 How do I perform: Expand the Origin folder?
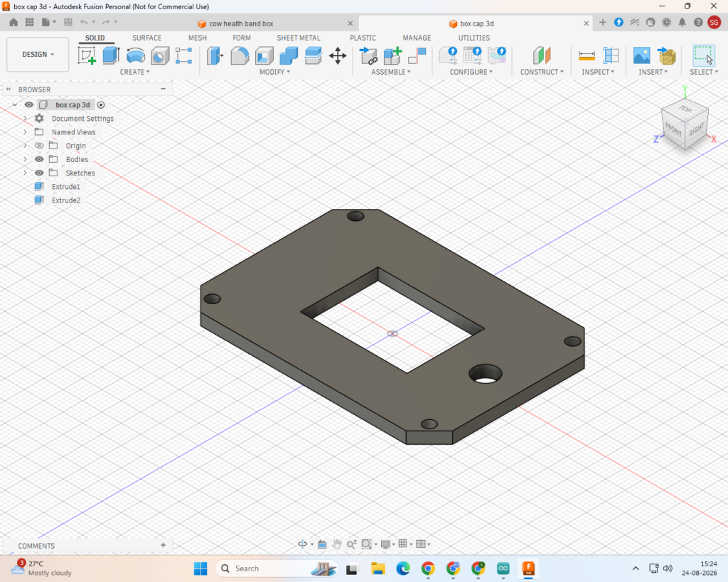(x=25, y=146)
